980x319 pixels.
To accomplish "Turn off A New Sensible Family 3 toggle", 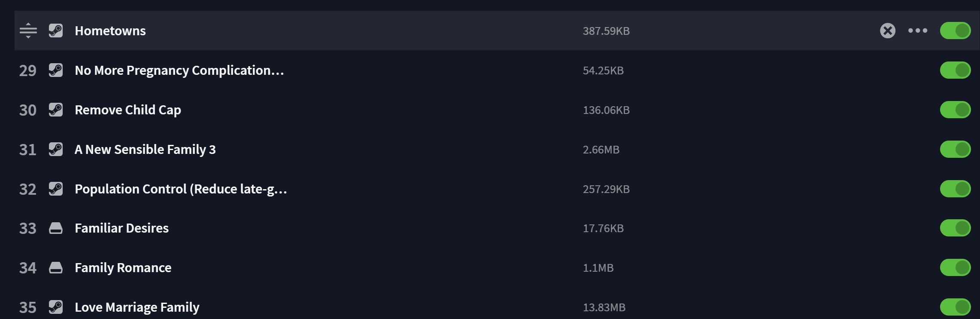I will pos(956,149).
